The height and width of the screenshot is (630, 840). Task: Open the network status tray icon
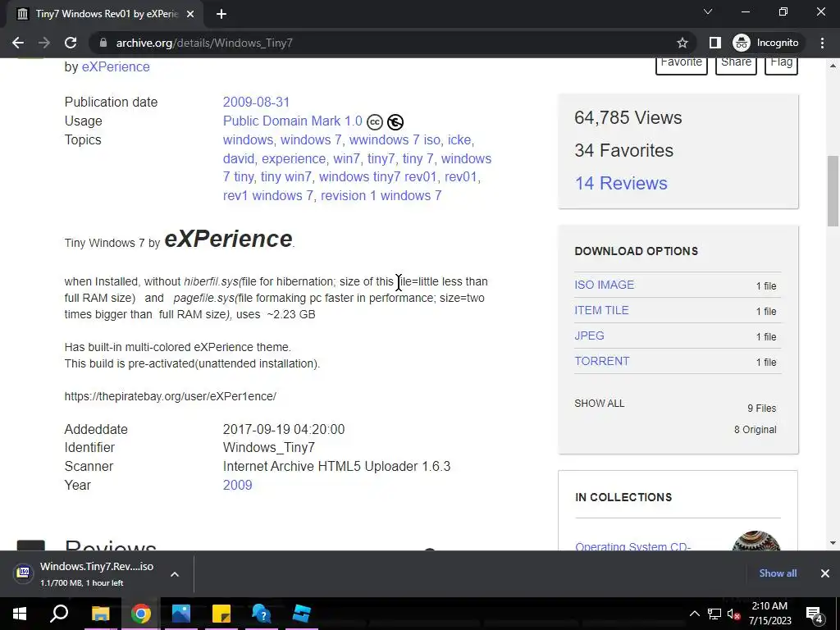714,614
